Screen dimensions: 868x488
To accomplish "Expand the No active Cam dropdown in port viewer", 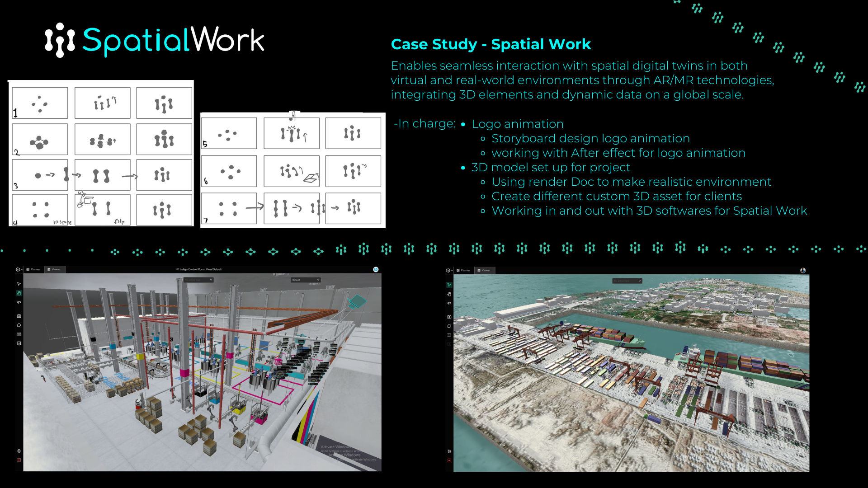I will point(627,281).
